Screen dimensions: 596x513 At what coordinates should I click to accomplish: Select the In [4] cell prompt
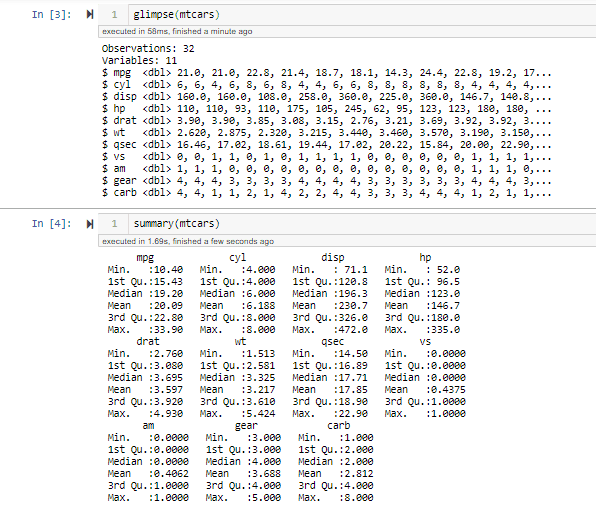pyautogui.click(x=51, y=223)
